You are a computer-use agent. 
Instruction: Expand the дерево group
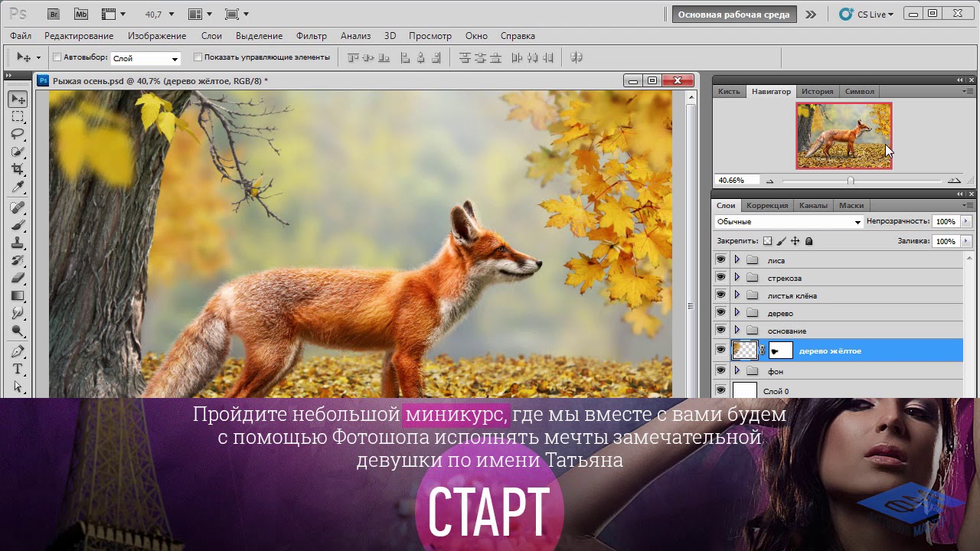[737, 312]
